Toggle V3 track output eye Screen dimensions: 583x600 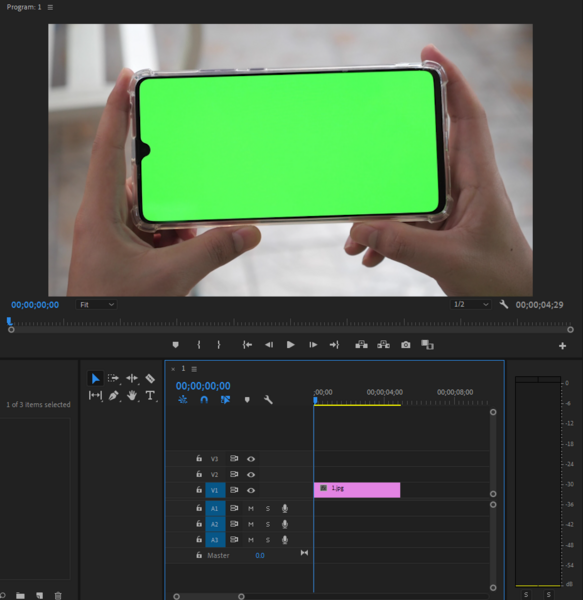click(251, 459)
